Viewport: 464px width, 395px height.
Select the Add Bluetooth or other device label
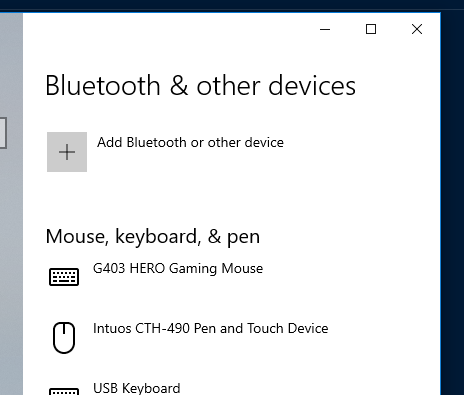pos(190,143)
